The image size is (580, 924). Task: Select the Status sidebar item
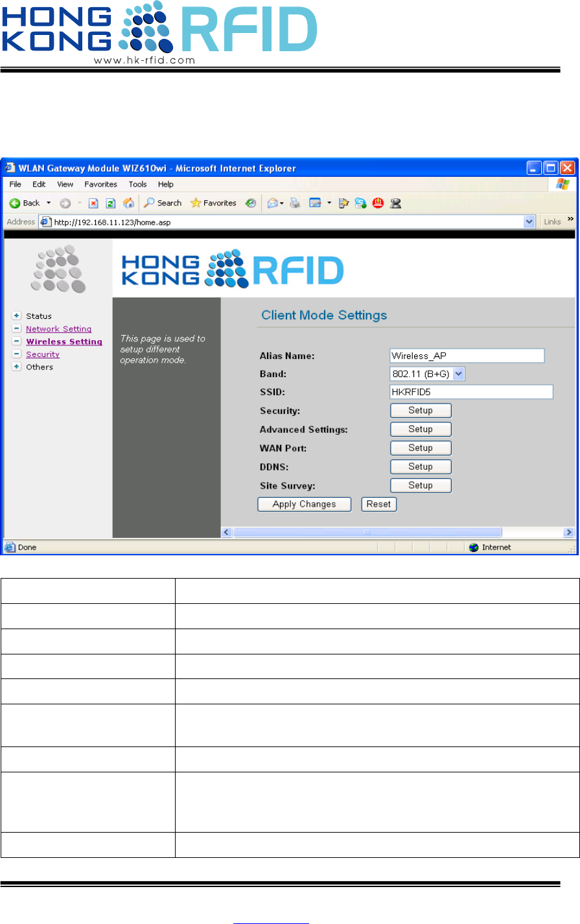coord(39,316)
